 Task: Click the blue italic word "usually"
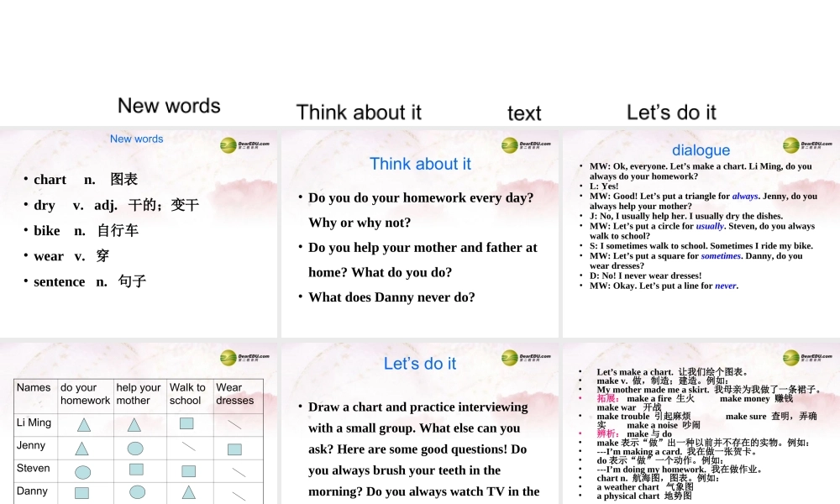[x=710, y=226]
